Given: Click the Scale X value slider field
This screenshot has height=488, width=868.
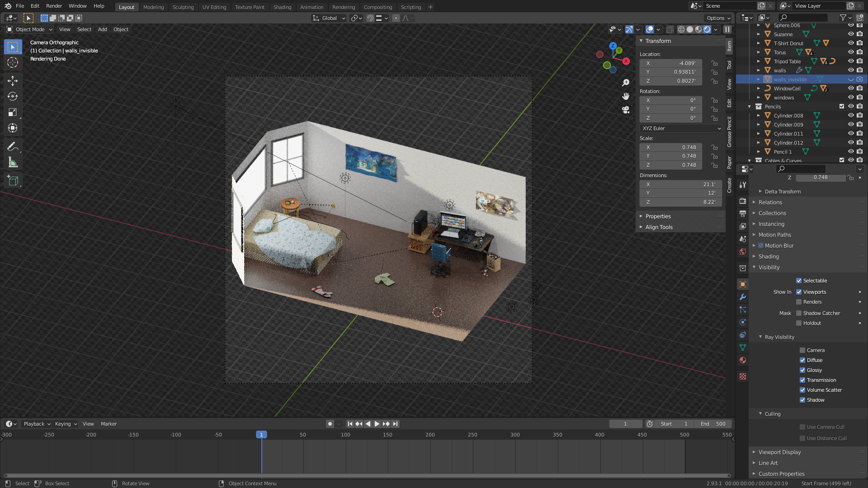Looking at the screenshot, I should point(671,147).
